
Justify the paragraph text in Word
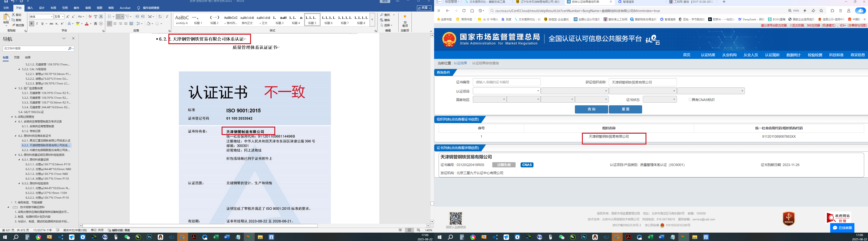point(126,24)
